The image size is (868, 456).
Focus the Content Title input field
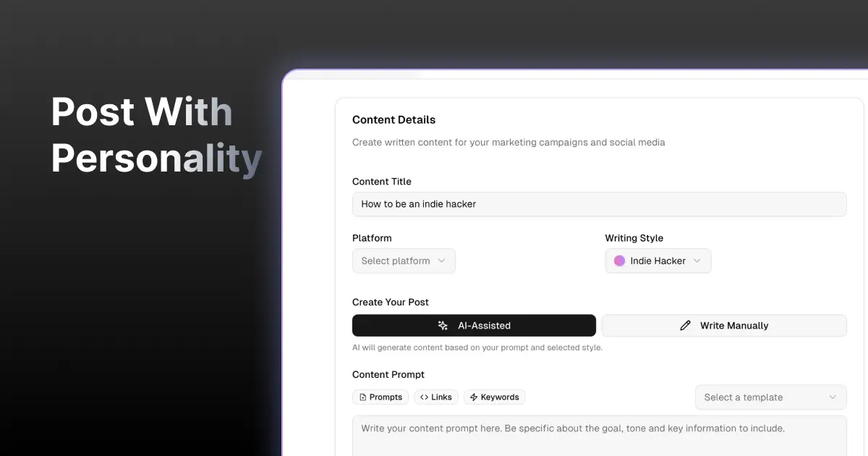(x=599, y=204)
